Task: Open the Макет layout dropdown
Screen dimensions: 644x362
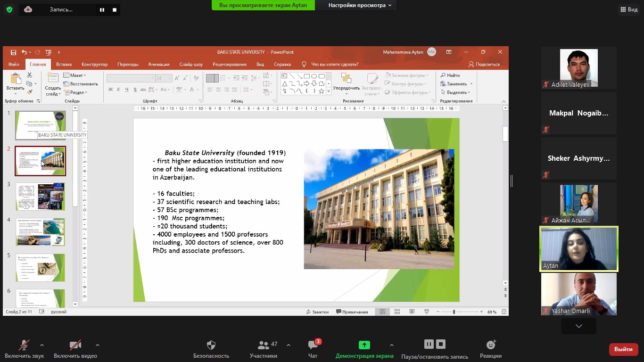Action: tap(75, 75)
